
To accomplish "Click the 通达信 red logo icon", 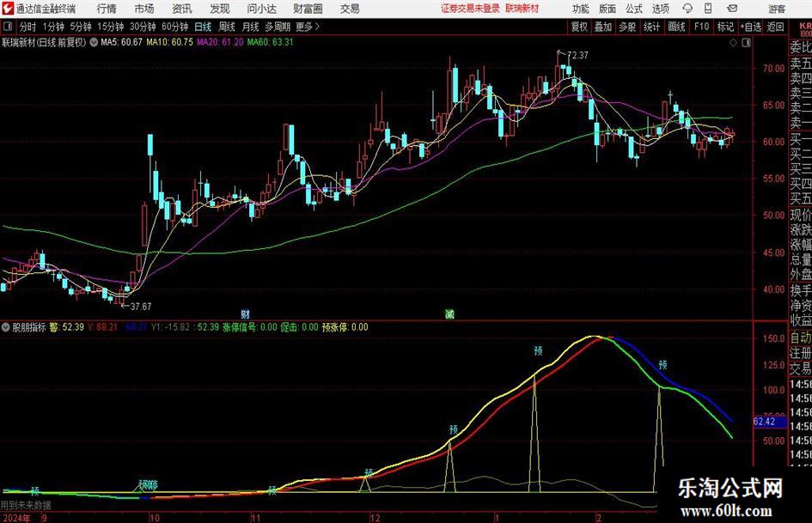I will [x=8, y=9].
